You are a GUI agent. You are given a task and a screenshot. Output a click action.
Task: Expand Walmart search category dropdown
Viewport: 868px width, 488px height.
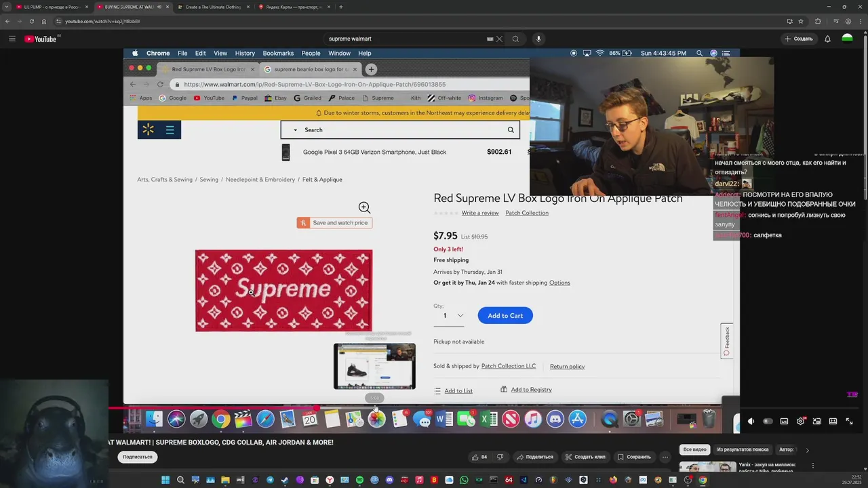pyautogui.click(x=295, y=129)
